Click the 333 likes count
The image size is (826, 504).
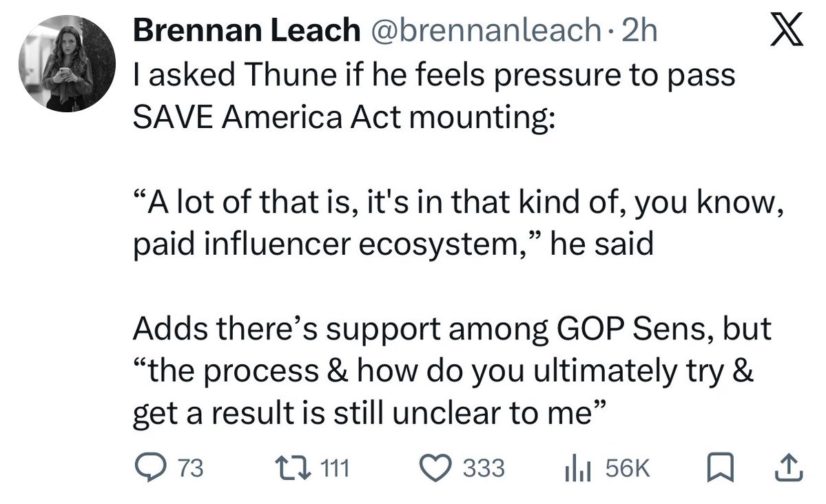pos(483,468)
